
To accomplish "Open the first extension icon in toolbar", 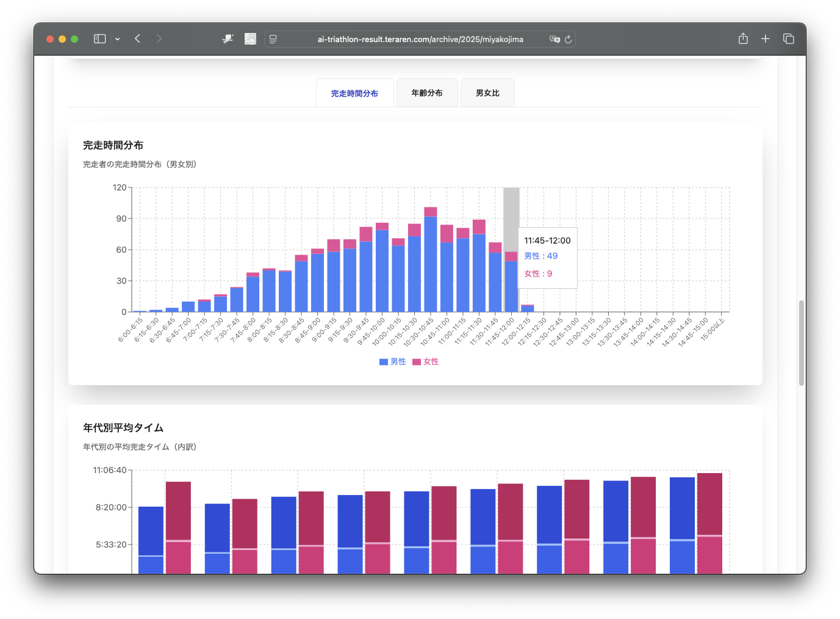I will 228,39.
